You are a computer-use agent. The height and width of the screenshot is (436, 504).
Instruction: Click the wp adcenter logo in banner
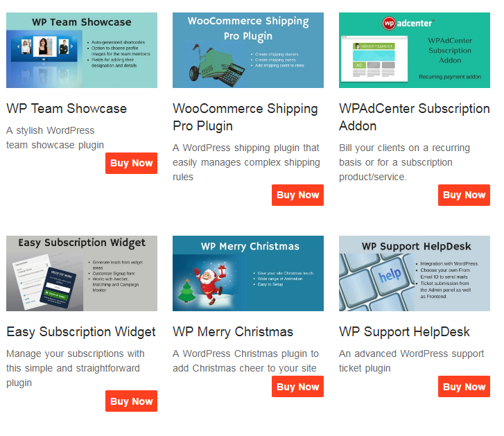pyautogui.click(x=408, y=23)
